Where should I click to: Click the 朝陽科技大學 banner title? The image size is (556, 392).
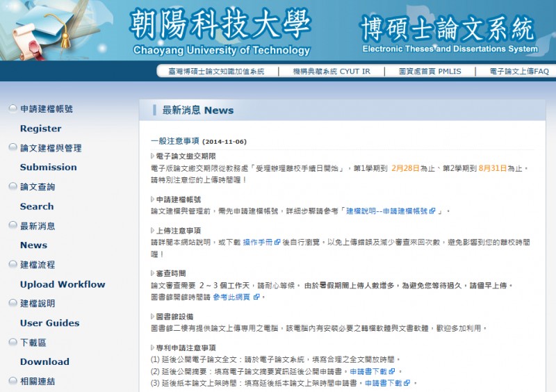point(220,24)
